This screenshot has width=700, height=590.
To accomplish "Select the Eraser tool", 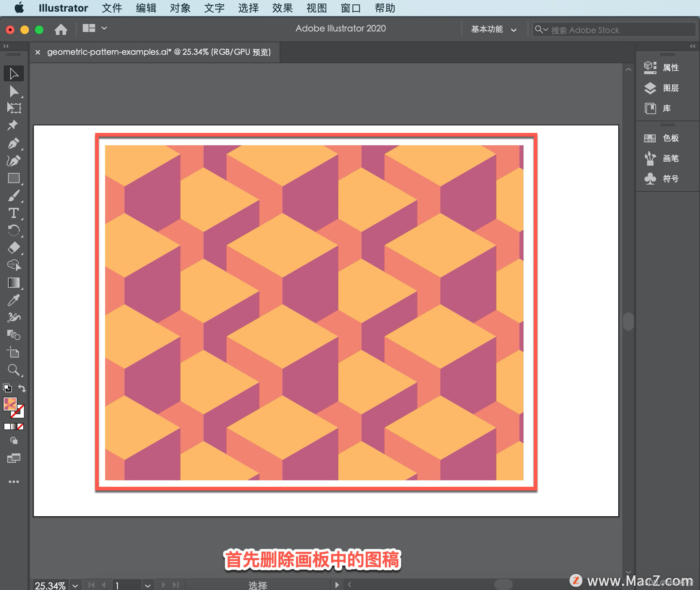I will [13, 248].
